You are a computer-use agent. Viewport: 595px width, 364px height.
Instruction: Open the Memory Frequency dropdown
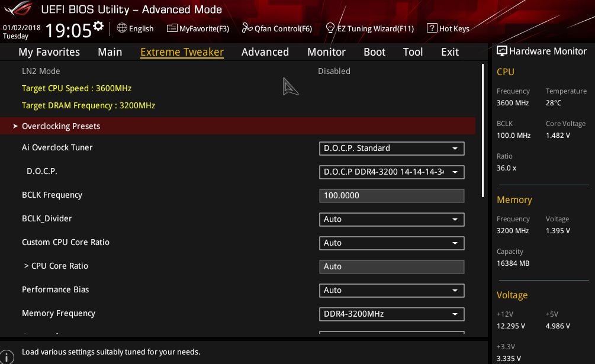tap(391, 314)
